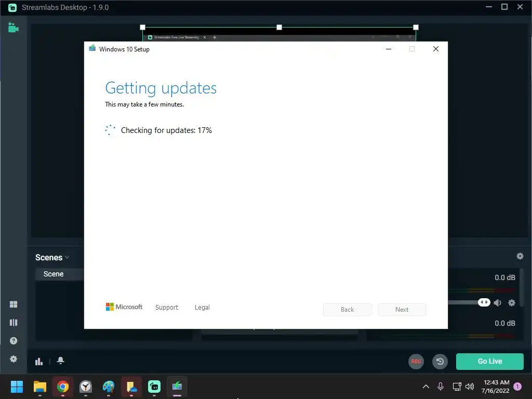Open the Support link in Setup
The height and width of the screenshot is (399, 532).
point(167,308)
